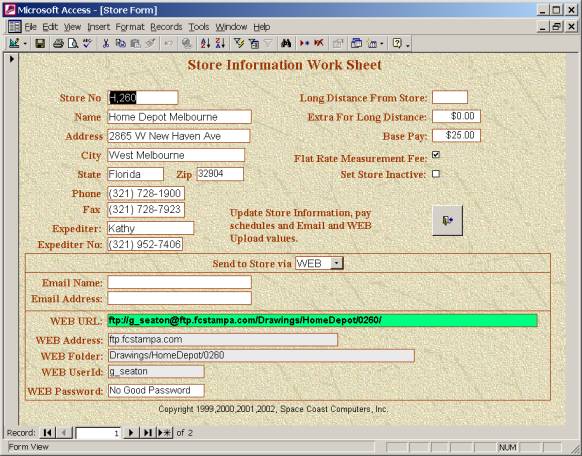
Task: Click the Apply Filter funnel icon
Action: click(268, 43)
